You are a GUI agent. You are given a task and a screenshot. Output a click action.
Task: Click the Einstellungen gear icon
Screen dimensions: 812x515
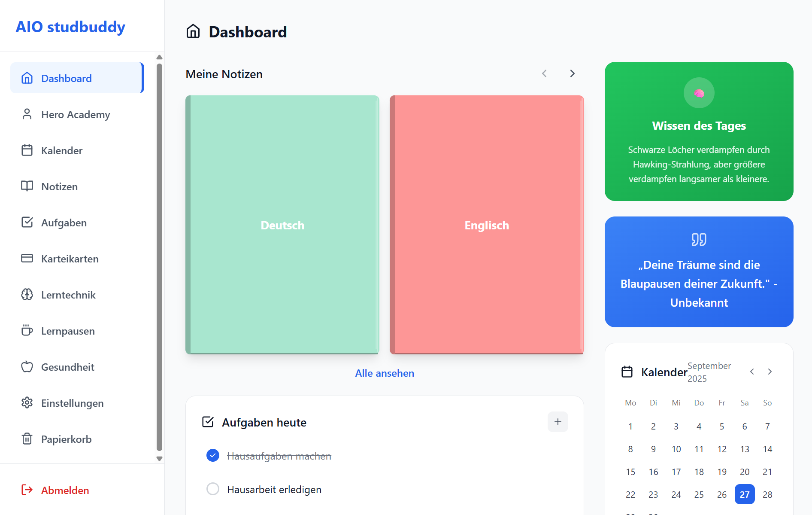27,403
